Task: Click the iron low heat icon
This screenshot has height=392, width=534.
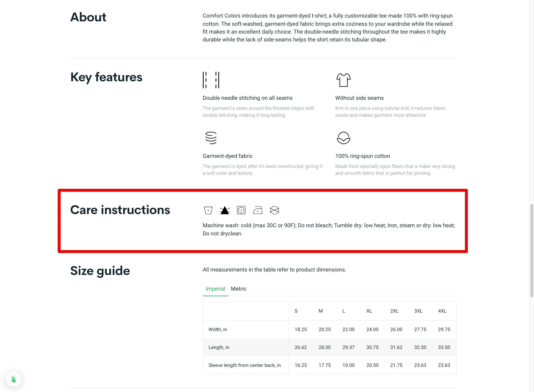Action: [x=258, y=210]
